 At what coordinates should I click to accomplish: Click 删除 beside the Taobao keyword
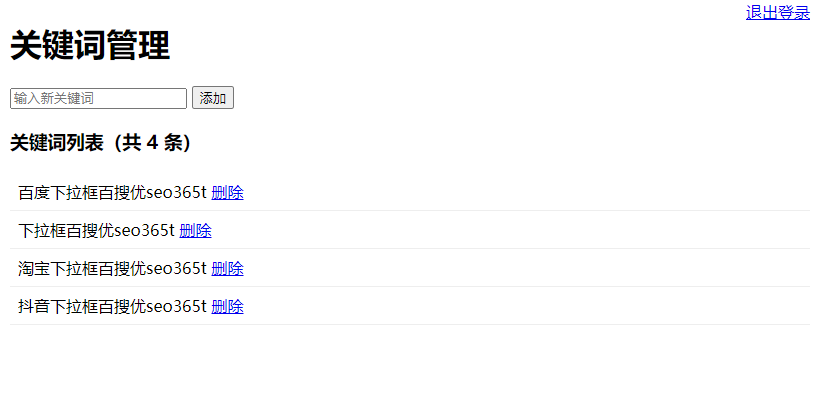[x=227, y=268]
